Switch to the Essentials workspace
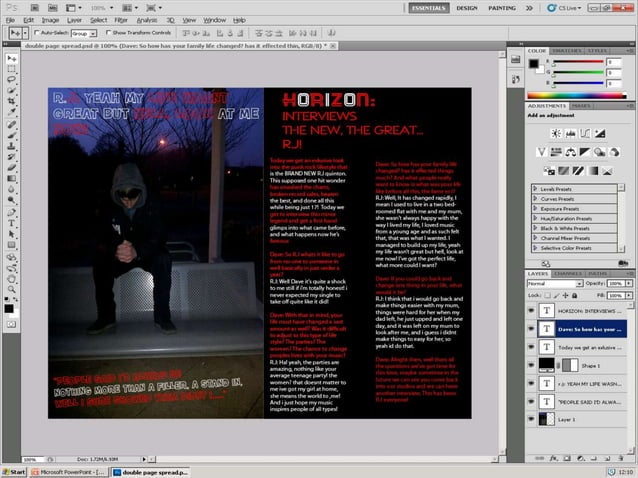The image size is (638, 478). tap(429, 8)
